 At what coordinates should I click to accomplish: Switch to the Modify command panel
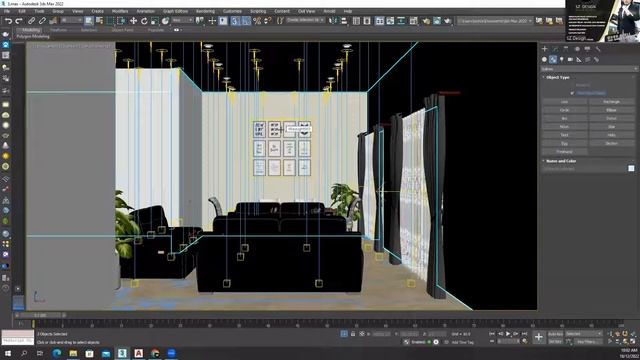(555, 49)
